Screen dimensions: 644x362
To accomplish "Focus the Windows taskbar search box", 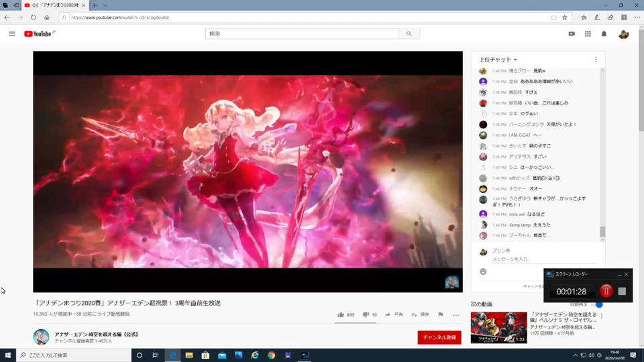I will 74,355.
